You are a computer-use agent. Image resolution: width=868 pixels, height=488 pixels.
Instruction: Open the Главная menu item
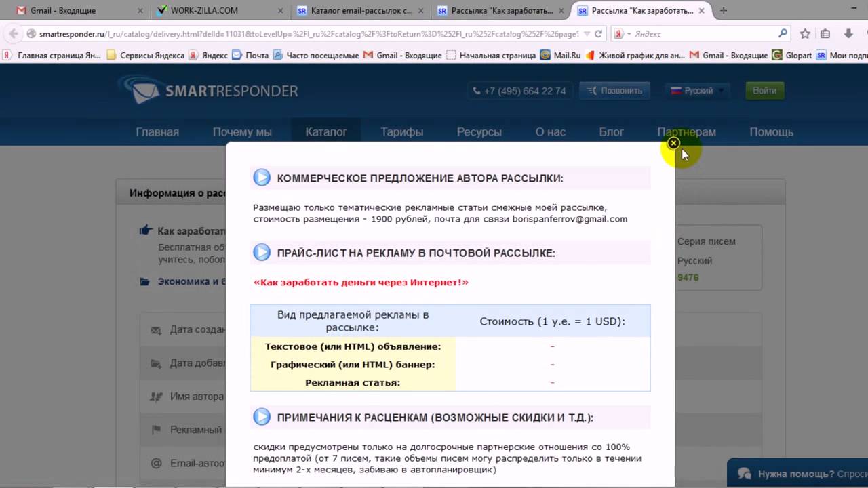[x=157, y=132]
